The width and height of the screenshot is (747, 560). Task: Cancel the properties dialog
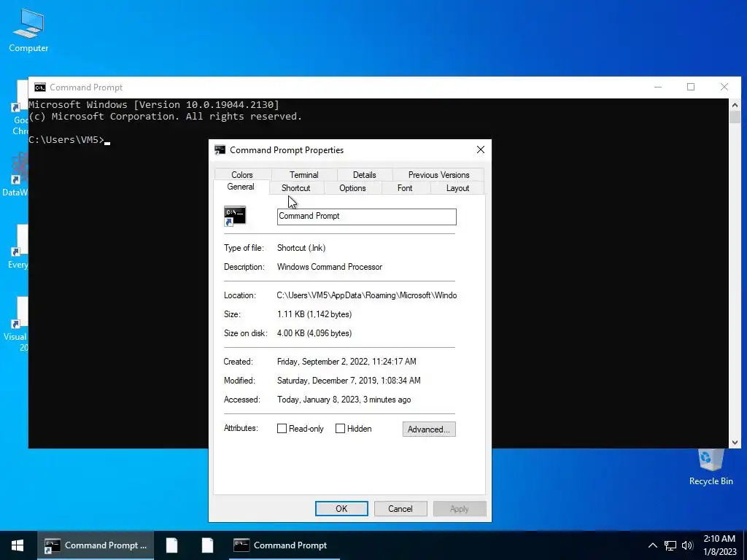[400, 508]
